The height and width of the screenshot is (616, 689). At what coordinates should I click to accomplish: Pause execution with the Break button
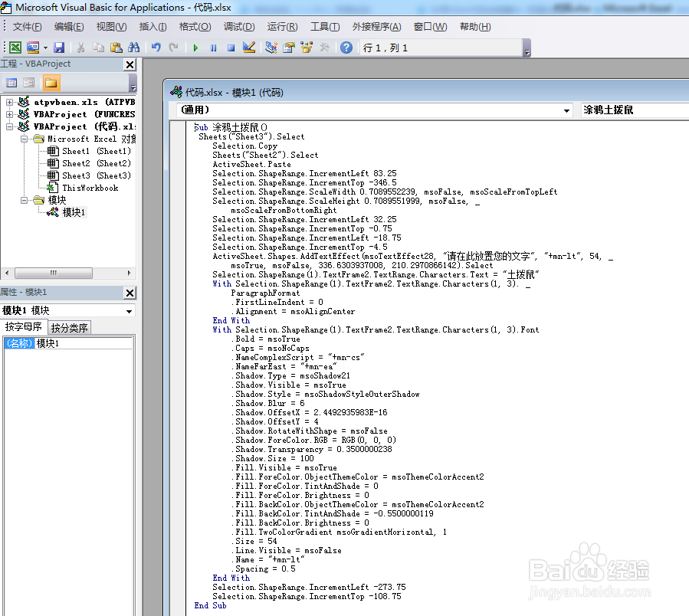pos(213,48)
